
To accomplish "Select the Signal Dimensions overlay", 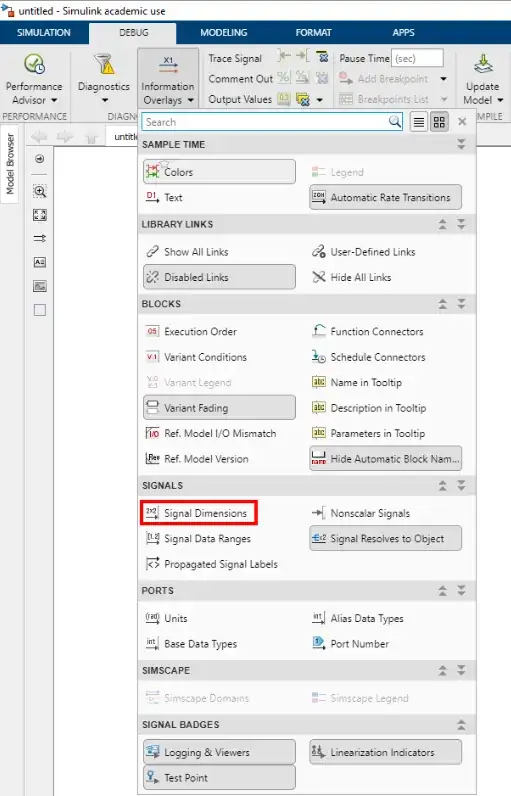I will (x=199, y=513).
